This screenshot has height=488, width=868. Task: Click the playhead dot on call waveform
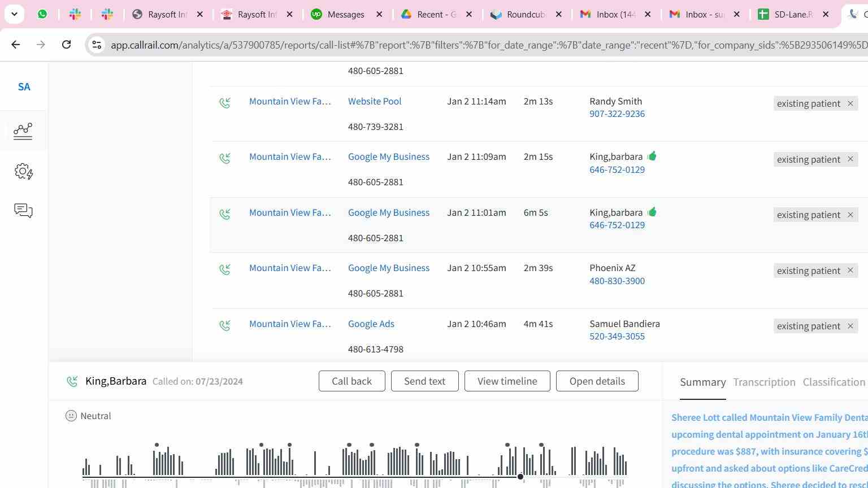point(520,477)
